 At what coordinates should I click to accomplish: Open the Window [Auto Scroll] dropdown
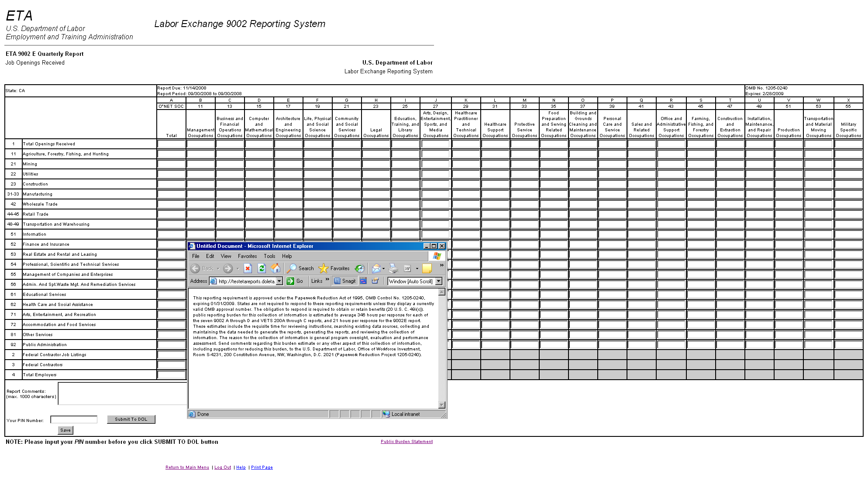(x=439, y=281)
